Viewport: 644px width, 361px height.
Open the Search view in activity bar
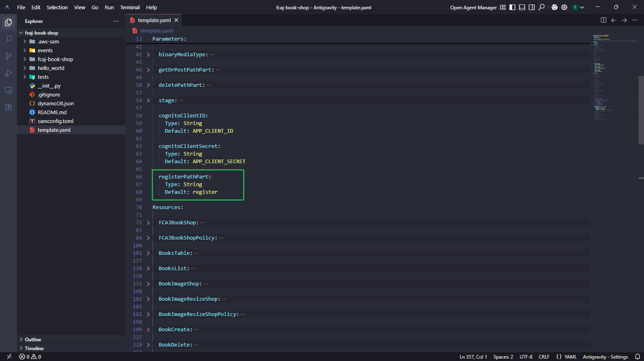point(8,39)
